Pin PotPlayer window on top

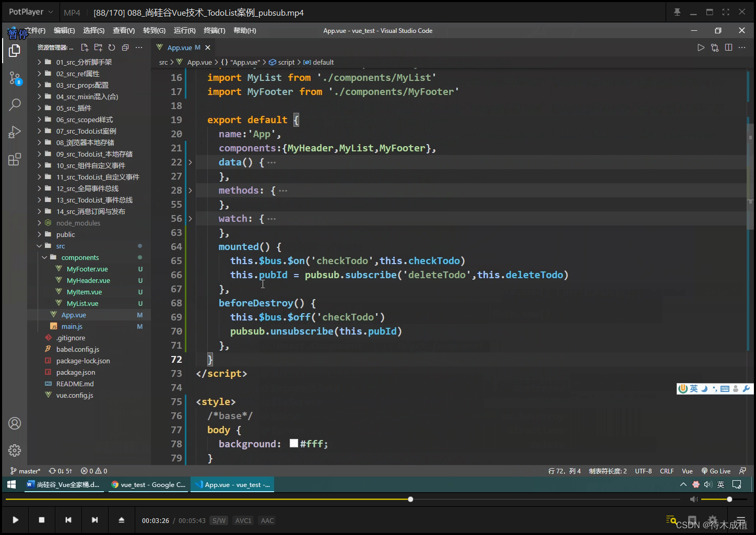(x=677, y=12)
